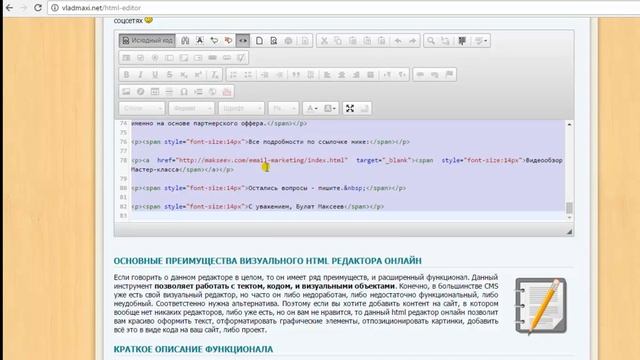Click up arrow of source scrollbar

[569, 124]
